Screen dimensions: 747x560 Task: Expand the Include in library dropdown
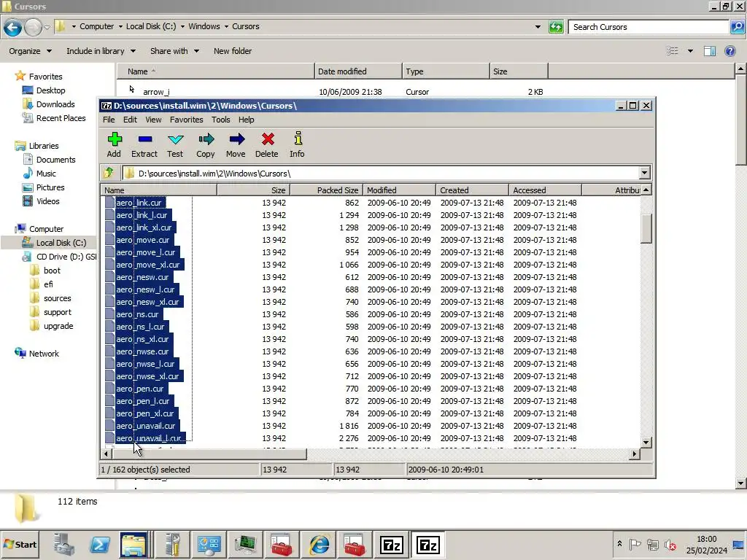(x=101, y=51)
